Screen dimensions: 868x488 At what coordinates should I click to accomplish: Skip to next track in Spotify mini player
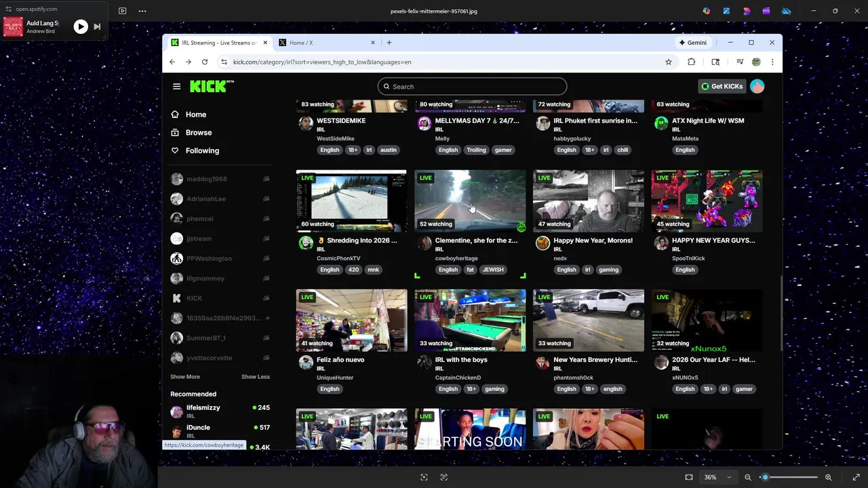[97, 26]
